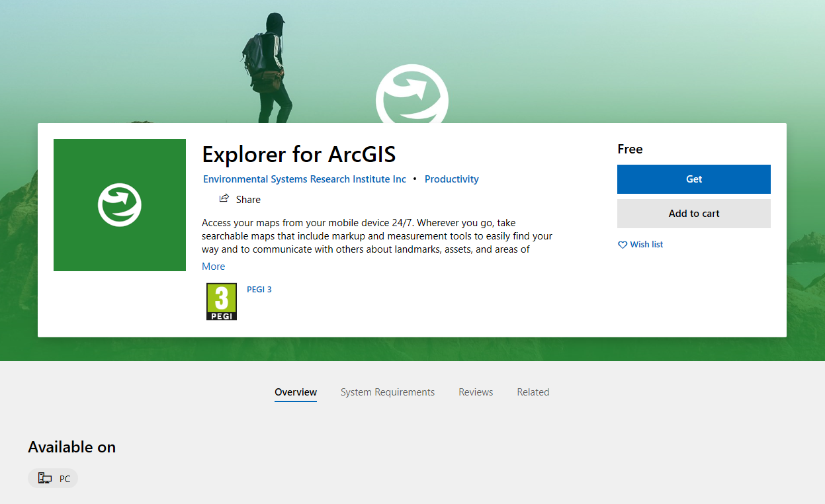Open the Reviews tab
Viewport: 825px width, 504px height.
(x=476, y=392)
